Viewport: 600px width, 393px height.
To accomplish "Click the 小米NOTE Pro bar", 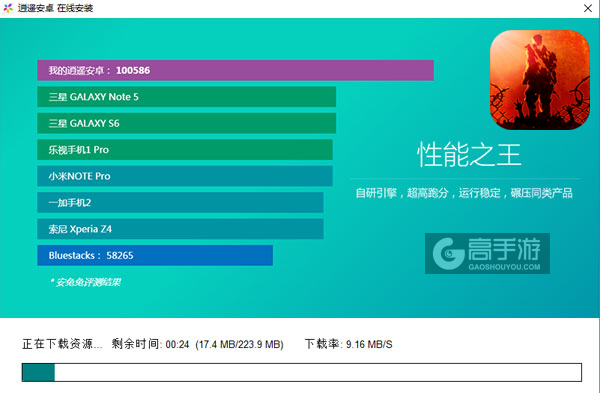I will click(x=185, y=176).
